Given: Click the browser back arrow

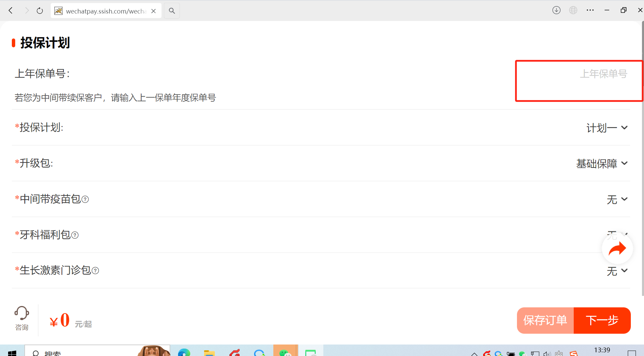Looking at the screenshot, I should pyautogui.click(x=11, y=11).
